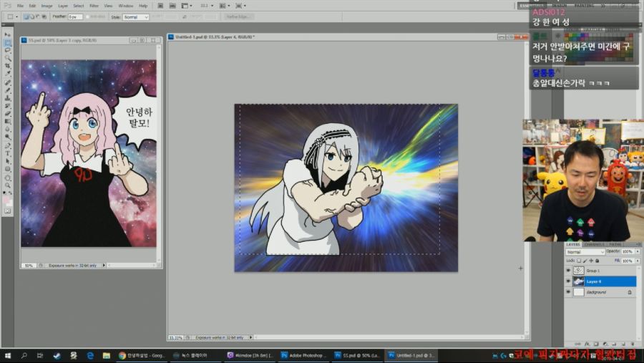Open the layer blend mode dropdown
Viewport: 644px width, 363px height.
click(584, 252)
